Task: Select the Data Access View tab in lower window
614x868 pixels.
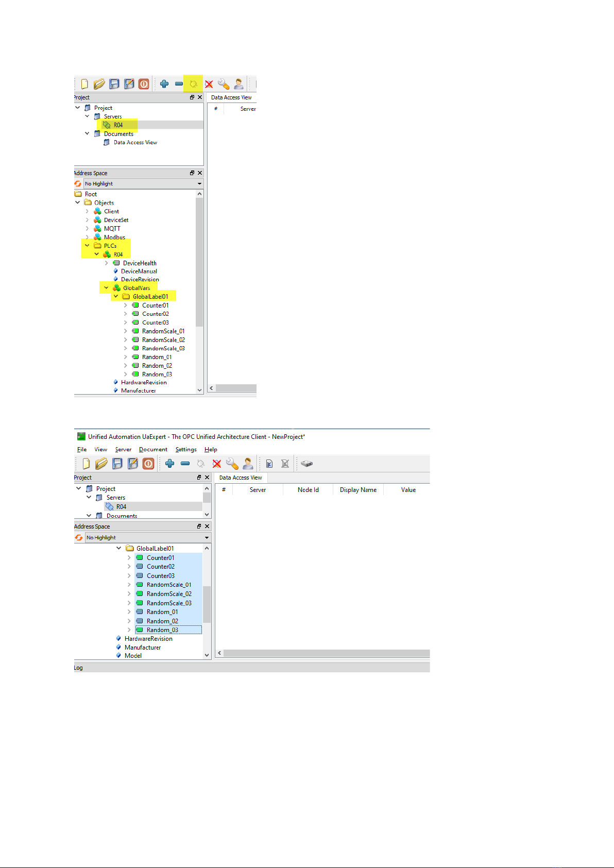Action: click(x=241, y=478)
